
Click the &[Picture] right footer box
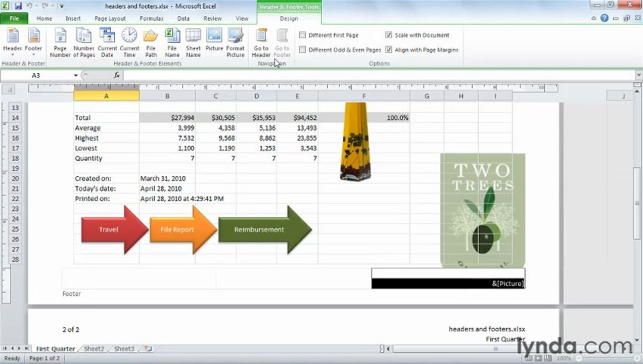click(448, 279)
